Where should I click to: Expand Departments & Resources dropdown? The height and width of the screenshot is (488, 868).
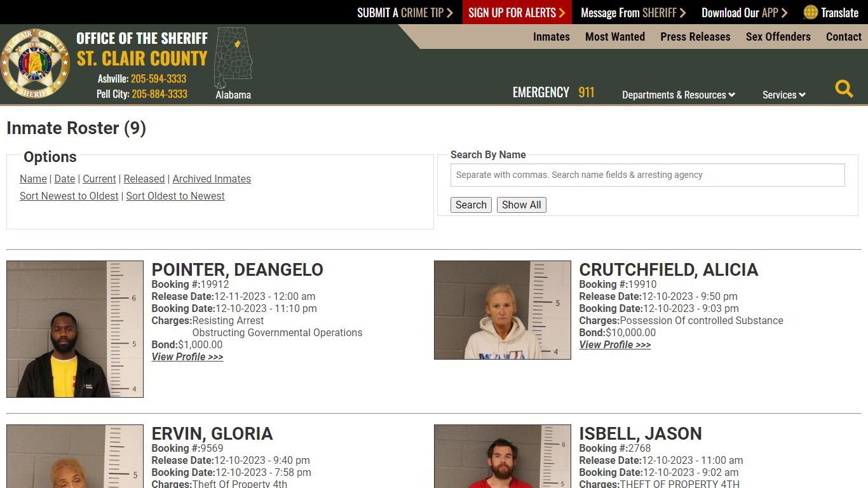[x=679, y=95]
